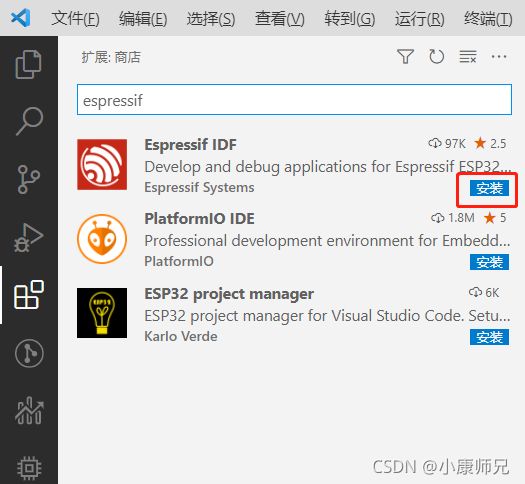Select the ESP32 project manager lightbulb thumbnail
Viewport: 525px width, 484px height.
tap(102, 313)
